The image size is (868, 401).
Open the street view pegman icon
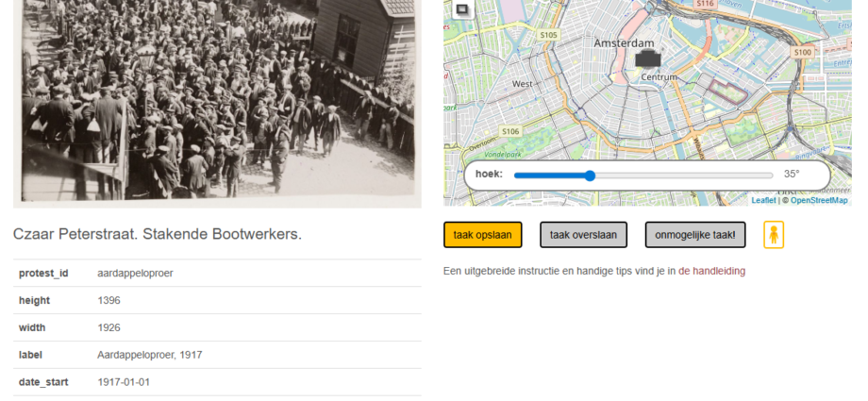(x=774, y=235)
